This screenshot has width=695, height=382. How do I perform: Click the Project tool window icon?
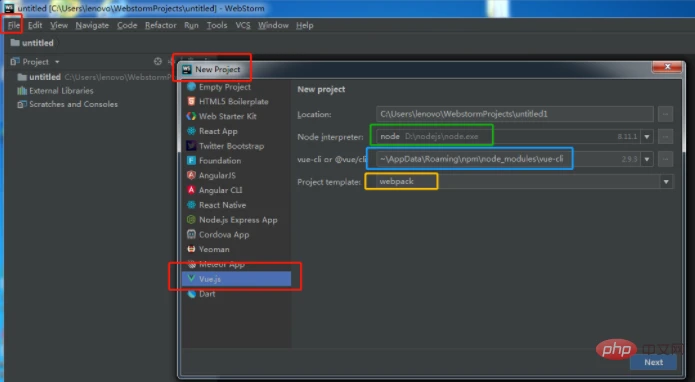(x=15, y=62)
